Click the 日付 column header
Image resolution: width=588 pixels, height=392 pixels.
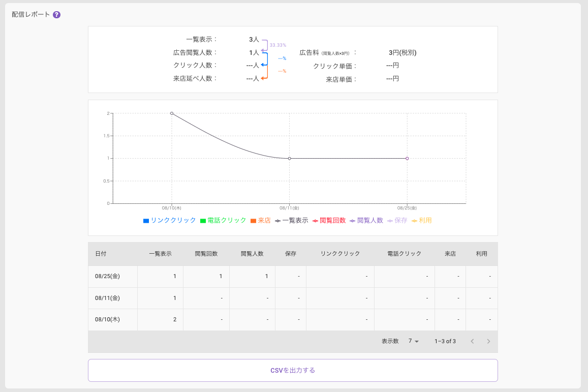101,254
